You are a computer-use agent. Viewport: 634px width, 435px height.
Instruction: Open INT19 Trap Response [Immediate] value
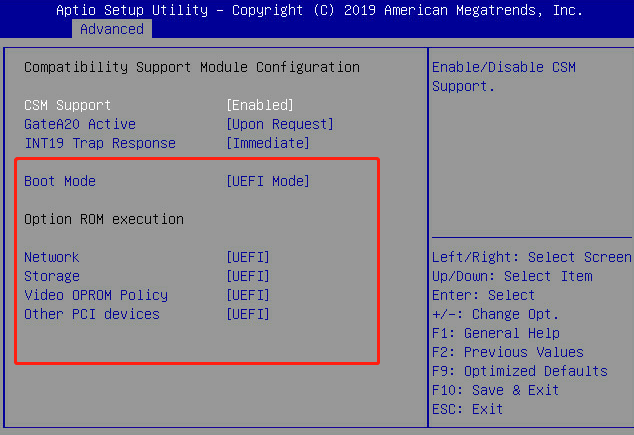point(268,143)
